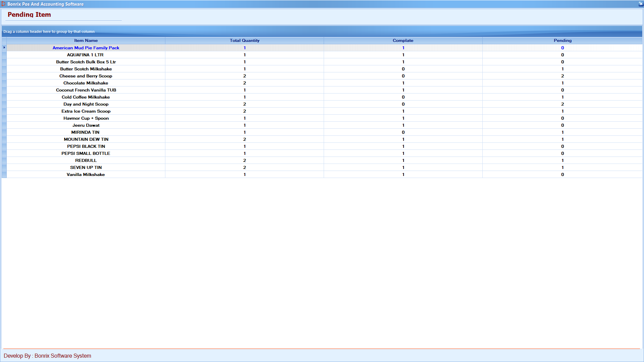Click pending value for REDBULL
This screenshot has height=362, width=644.
(x=562, y=161)
